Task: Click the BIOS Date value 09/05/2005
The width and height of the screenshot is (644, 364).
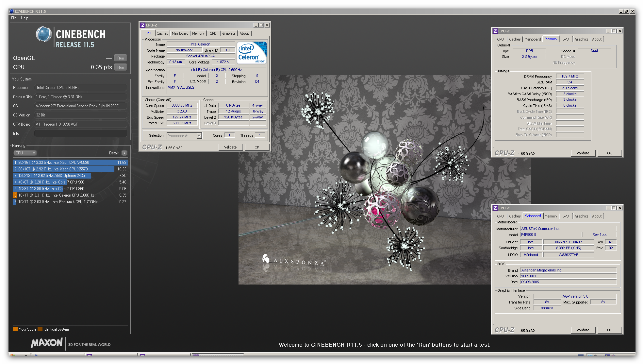Action: [569, 282]
